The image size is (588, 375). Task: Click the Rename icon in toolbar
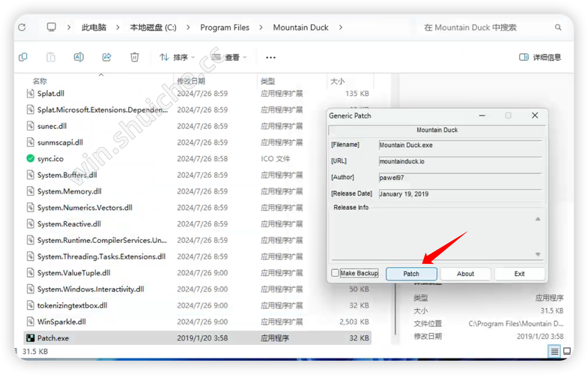pyautogui.click(x=79, y=57)
